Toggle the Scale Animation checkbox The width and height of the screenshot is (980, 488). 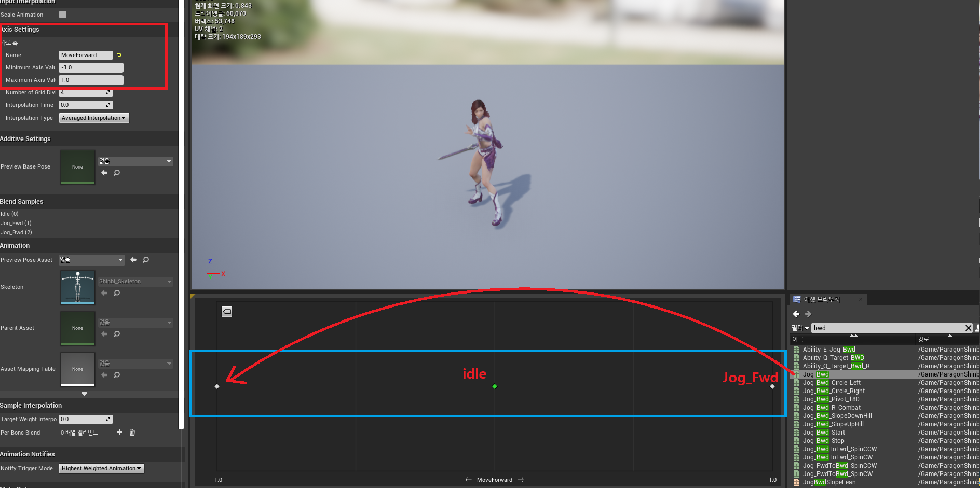(63, 15)
